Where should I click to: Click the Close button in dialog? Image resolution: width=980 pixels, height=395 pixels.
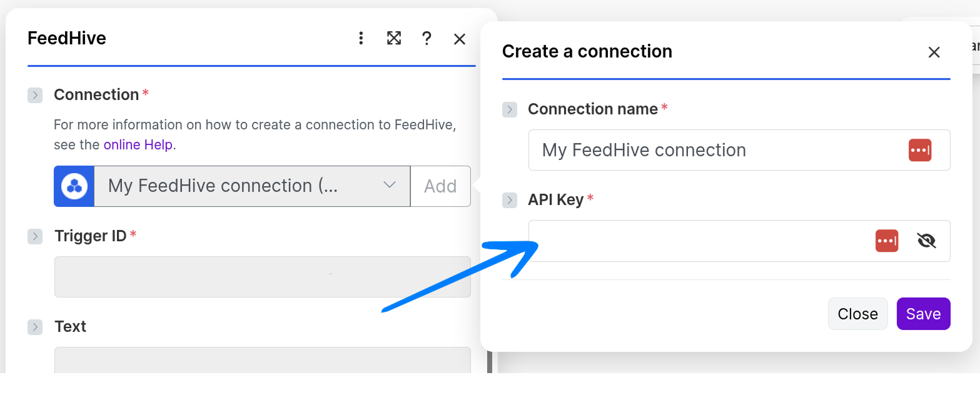point(857,314)
